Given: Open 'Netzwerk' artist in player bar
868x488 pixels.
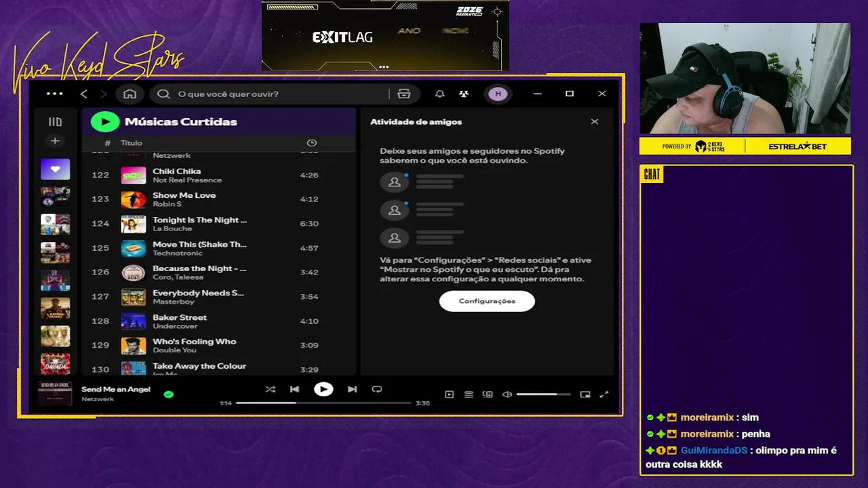Looking at the screenshot, I should pos(98,399).
